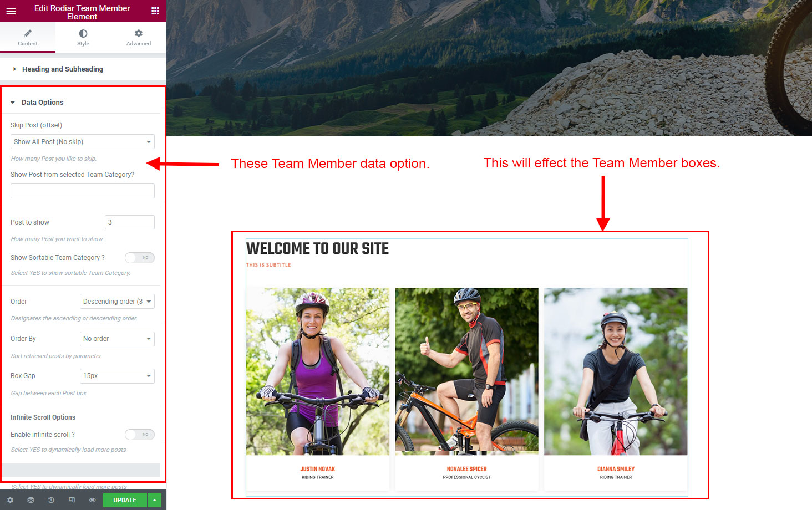Viewport: 812px width, 510px height.
Task: Open the History icon in footer
Action: tap(51, 500)
